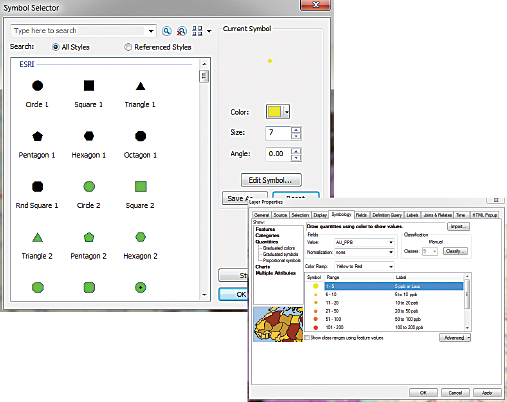This screenshot has width=507, height=402.
Task: Click the symbol dot for range 6 - 10
Action: (x=315, y=294)
